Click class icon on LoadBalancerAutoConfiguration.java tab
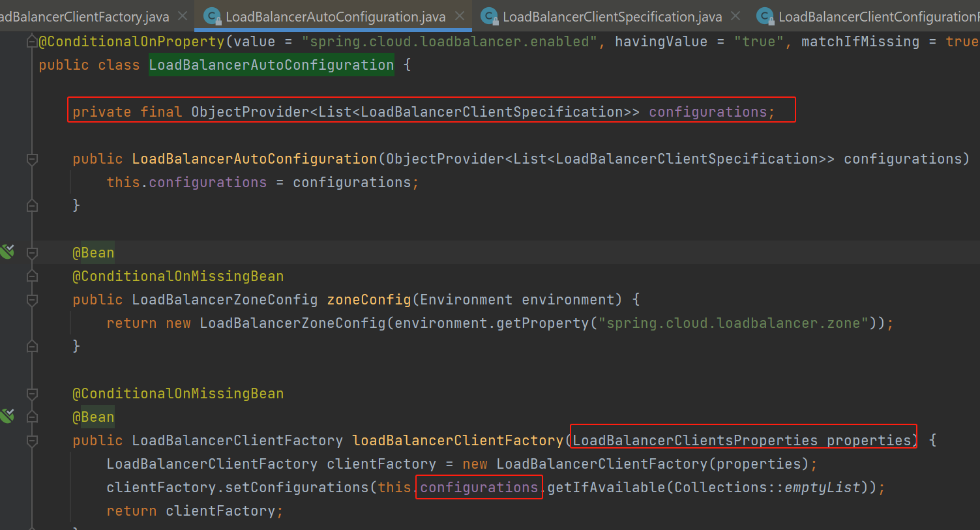This screenshot has height=530, width=980. click(212, 16)
